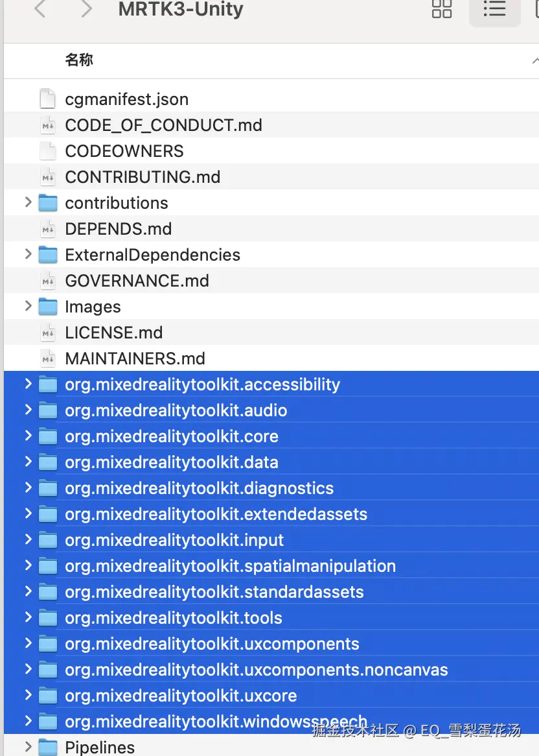This screenshot has height=756, width=539.
Task: Select org.mixedrealitytoolkit.uxcomponents folder name
Action: (212, 644)
